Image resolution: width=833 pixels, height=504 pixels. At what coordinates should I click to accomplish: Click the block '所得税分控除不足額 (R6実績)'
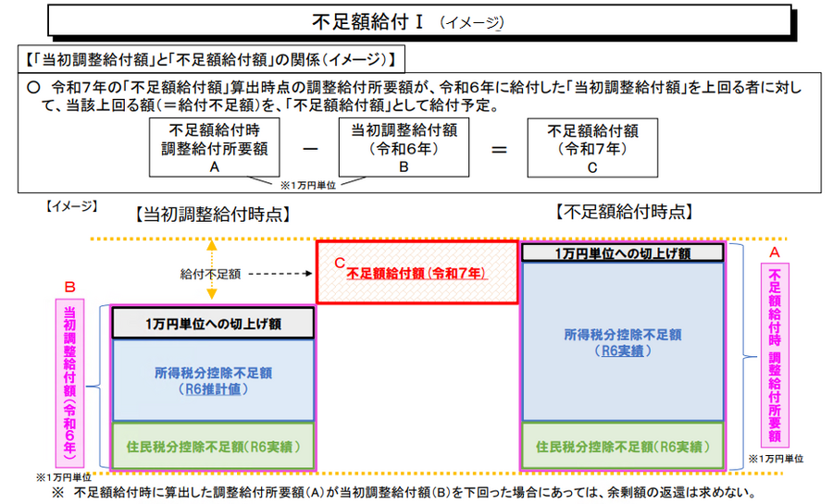pyautogui.click(x=623, y=343)
